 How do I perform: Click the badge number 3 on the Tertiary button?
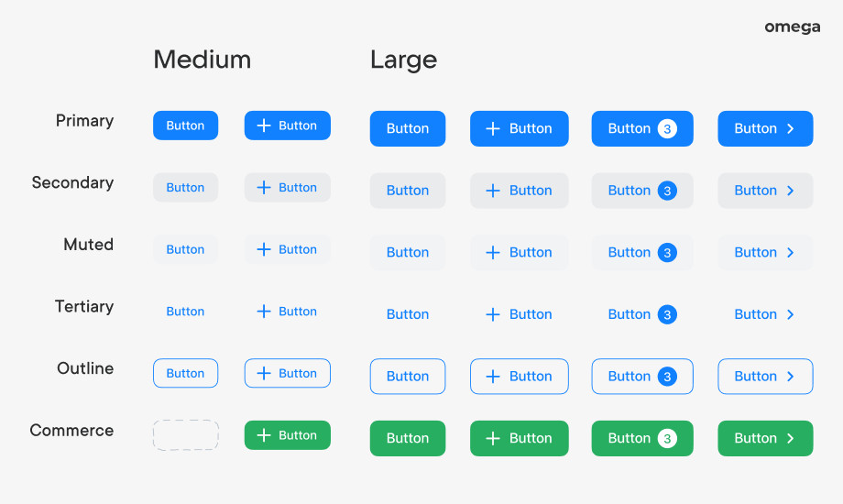[667, 314]
